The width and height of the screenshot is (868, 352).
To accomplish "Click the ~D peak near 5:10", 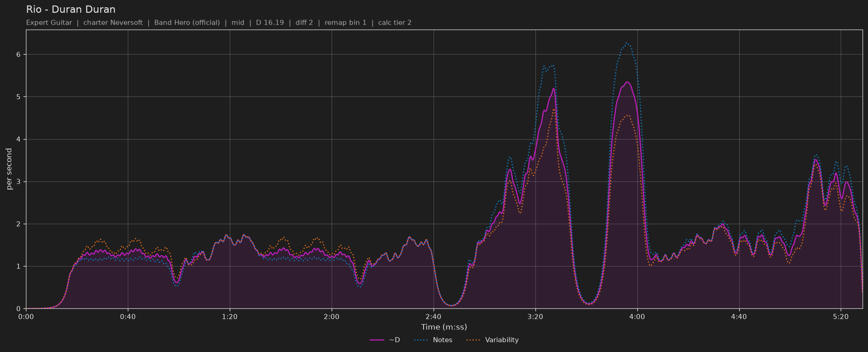I will tap(816, 160).
